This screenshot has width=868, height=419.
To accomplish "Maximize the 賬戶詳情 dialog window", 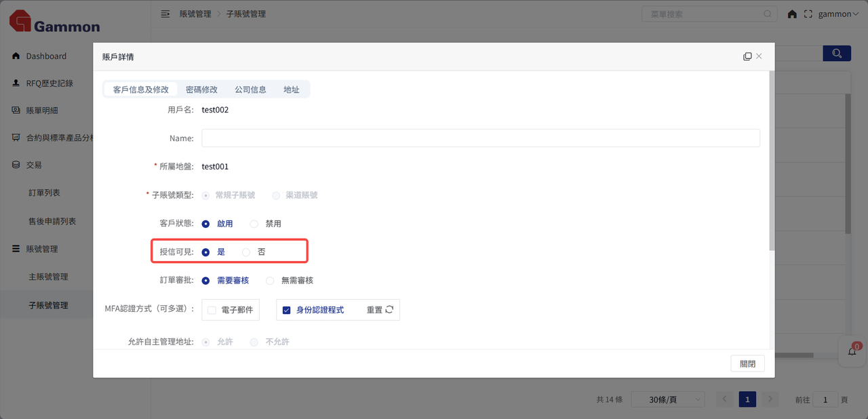I will (747, 57).
